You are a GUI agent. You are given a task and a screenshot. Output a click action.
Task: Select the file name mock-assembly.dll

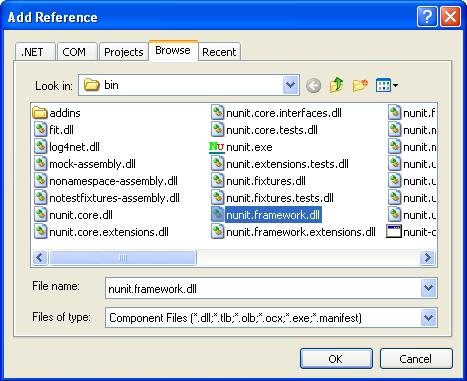(92, 164)
